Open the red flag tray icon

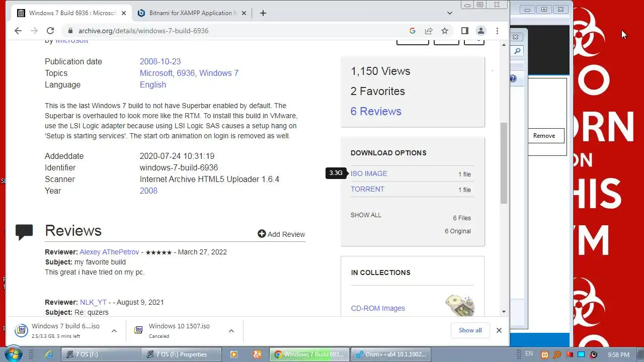(569, 354)
